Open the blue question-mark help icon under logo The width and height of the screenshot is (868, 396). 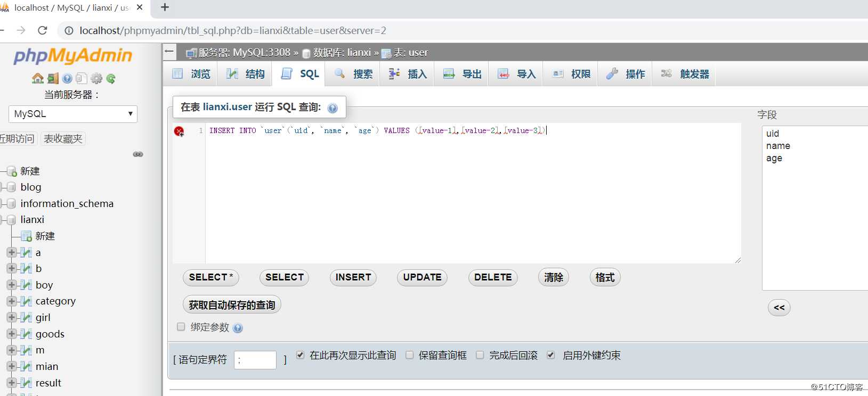tap(67, 79)
